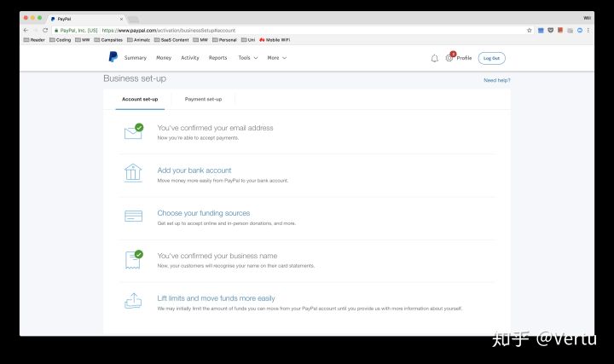614x364 pixels.
Task: Open the Chrome three-dot menu
Action: pos(588,30)
